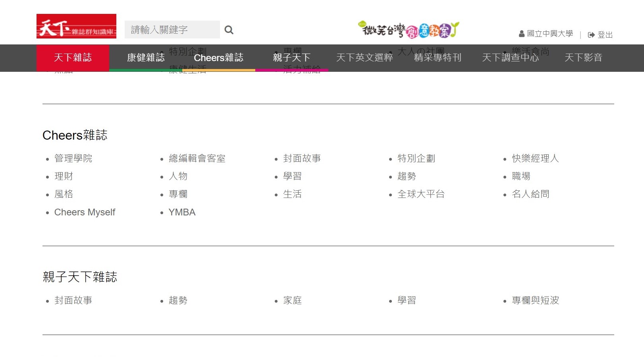
Task: Open 趨勢 under 親子天下雜誌
Action: pos(178,301)
